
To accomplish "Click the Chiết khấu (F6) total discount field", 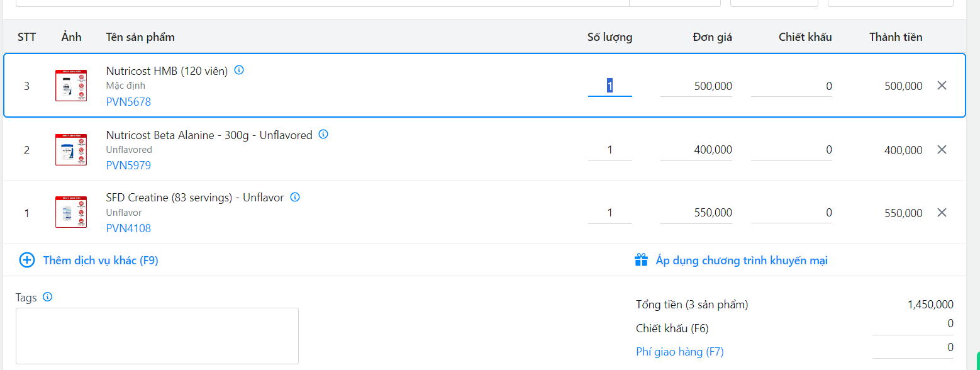I will click(x=913, y=325).
